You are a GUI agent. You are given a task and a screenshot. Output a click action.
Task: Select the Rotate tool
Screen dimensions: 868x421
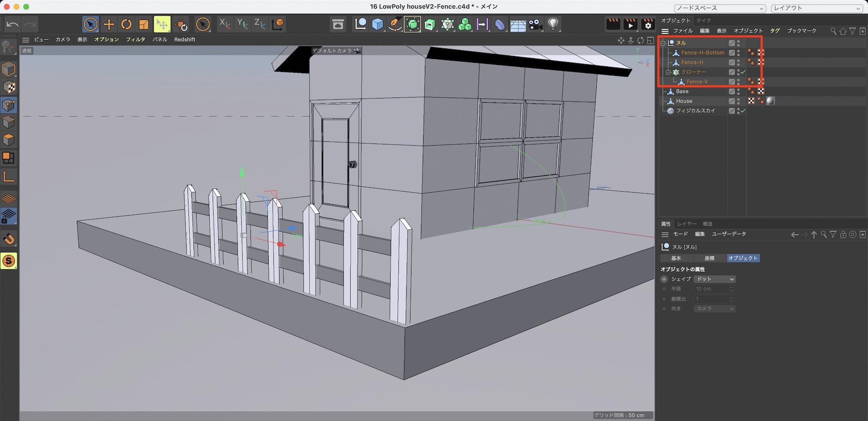126,25
